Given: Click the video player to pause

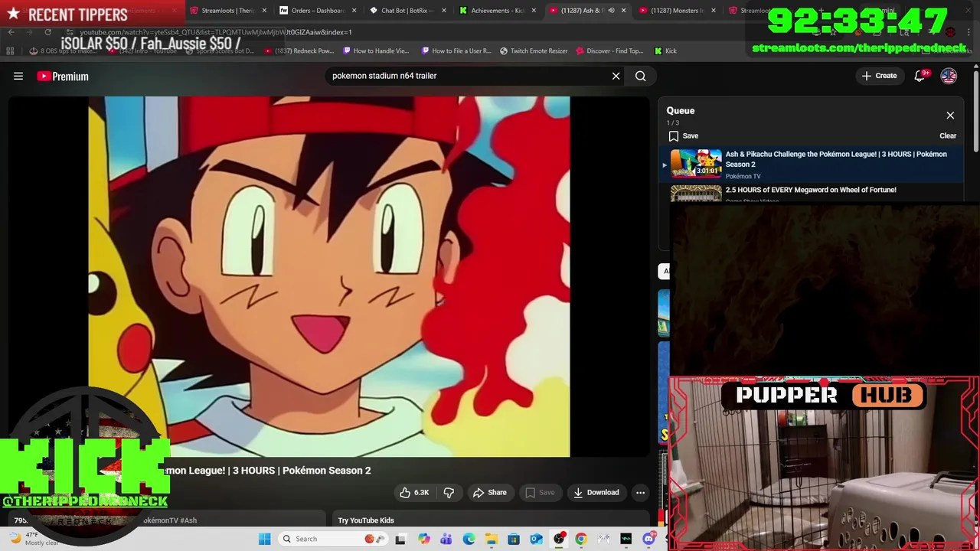Looking at the screenshot, I should (x=329, y=276).
